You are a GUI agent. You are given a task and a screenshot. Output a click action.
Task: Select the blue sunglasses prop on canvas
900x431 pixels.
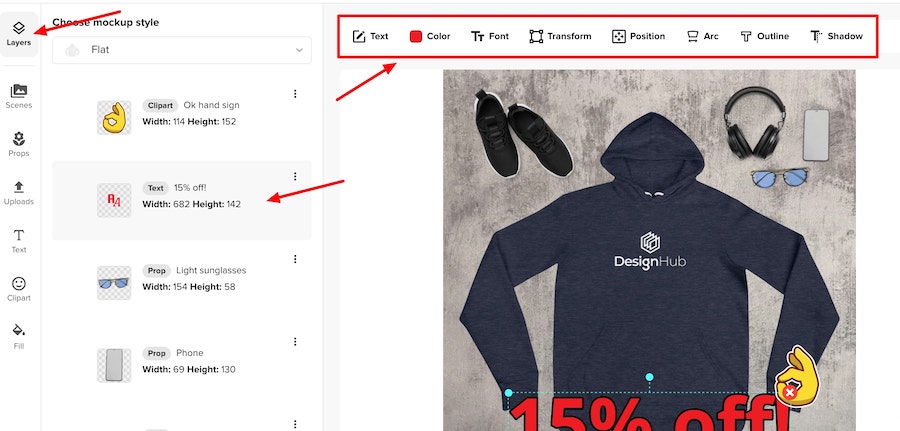tap(780, 177)
